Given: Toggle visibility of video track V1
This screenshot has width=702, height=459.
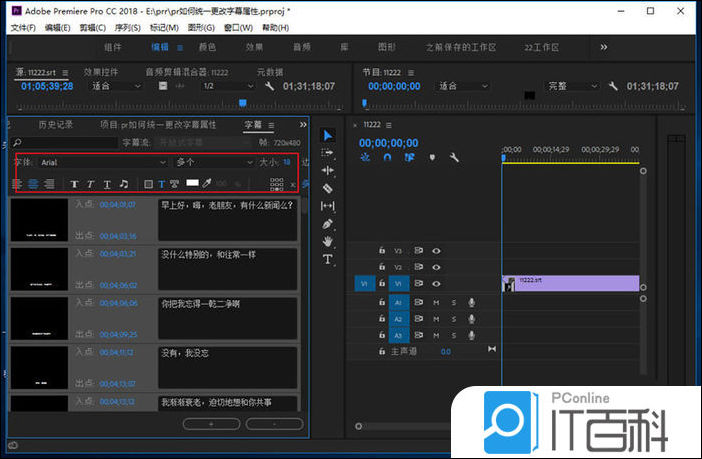Looking at the screenshot, I should pos(436,284).
